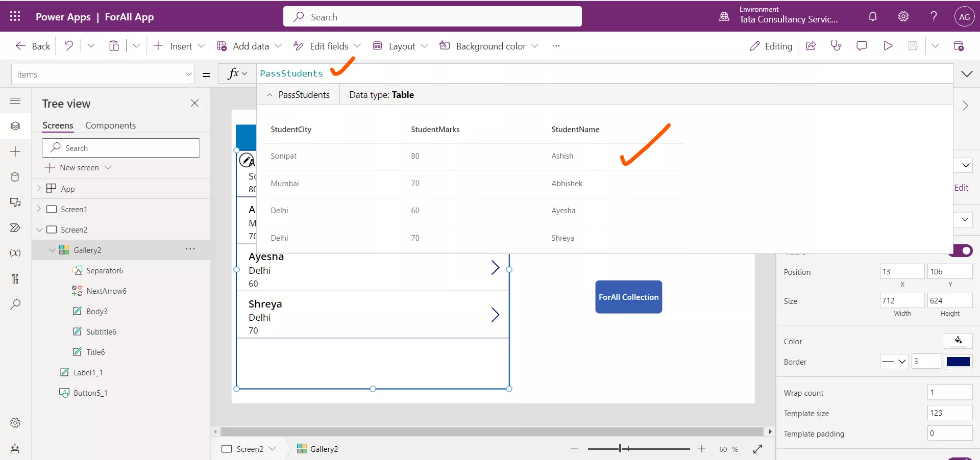Open the Comments icon

tap(862, 46)
